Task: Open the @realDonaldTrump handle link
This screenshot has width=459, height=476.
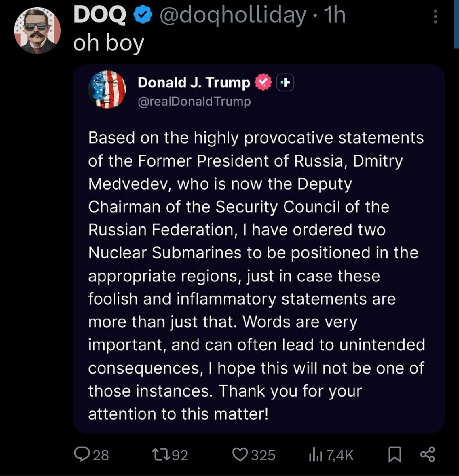Action: tap(194, 102)
